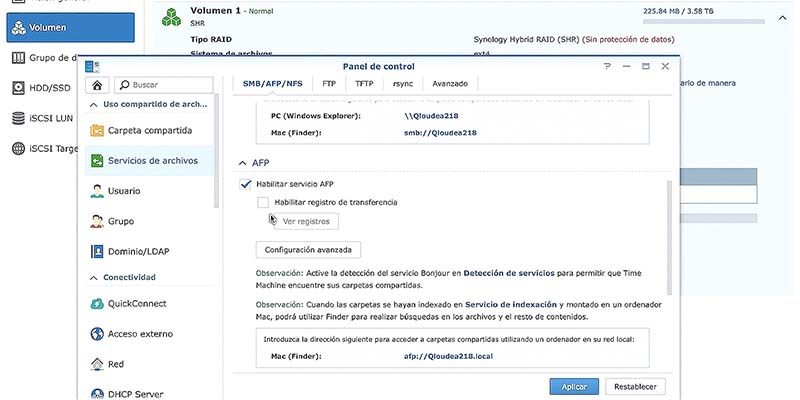Image resolution: width=800 pixels, height=400 pixels.
Task: Go to Control Panel home
Action: [x=97, y=85]
